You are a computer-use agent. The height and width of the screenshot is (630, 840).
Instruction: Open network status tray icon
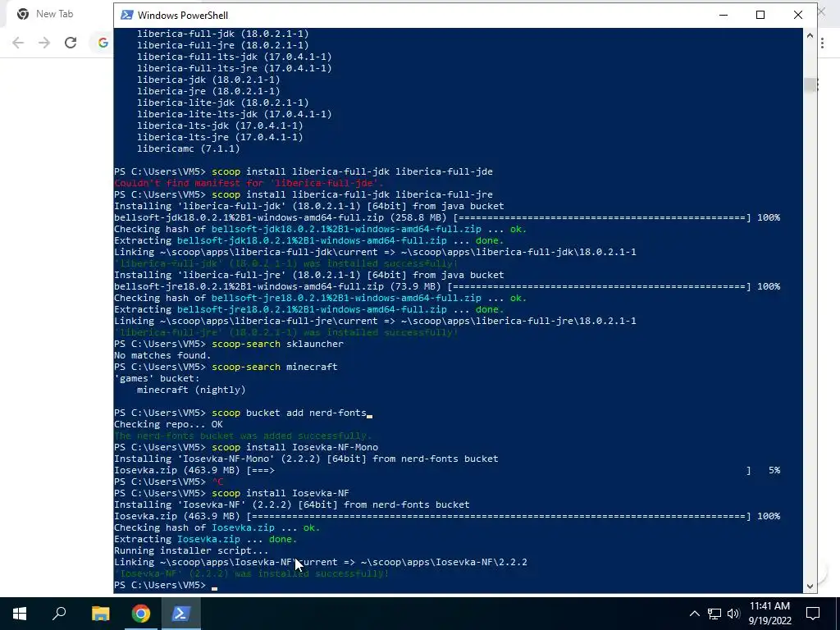(714, 614)
